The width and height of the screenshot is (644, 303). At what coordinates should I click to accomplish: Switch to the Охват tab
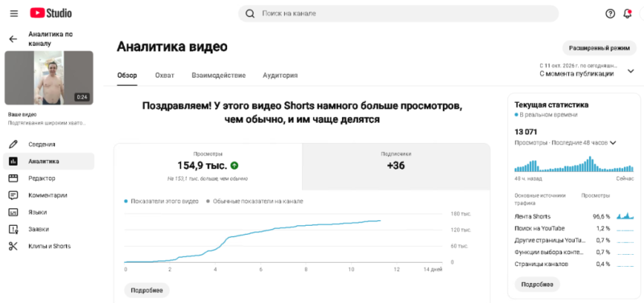pyautogui.click(x=164, y=76)
